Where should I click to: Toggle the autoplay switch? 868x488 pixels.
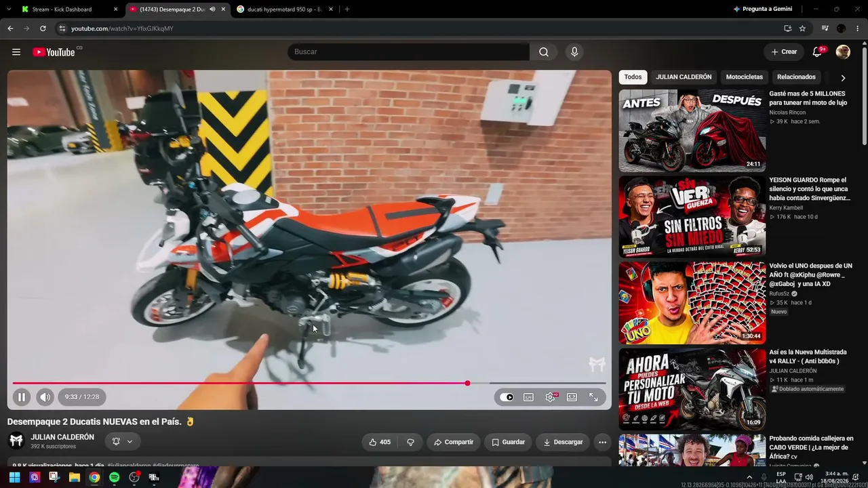(507, 397)
